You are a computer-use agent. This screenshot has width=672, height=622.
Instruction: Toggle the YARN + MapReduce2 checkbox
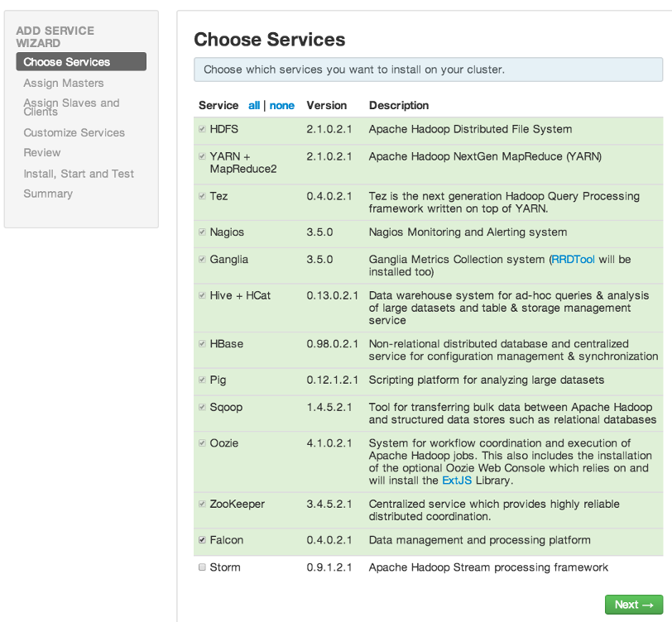coord(202,156)
